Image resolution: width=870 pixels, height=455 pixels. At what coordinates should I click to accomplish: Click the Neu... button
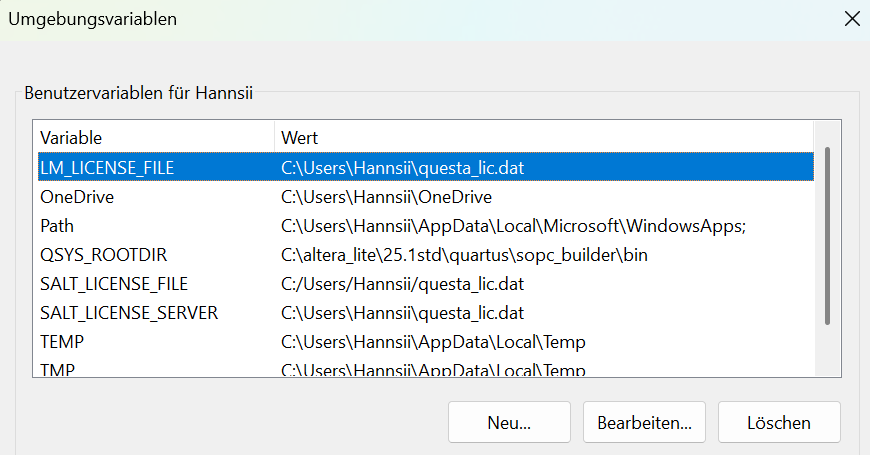point(509,422)
